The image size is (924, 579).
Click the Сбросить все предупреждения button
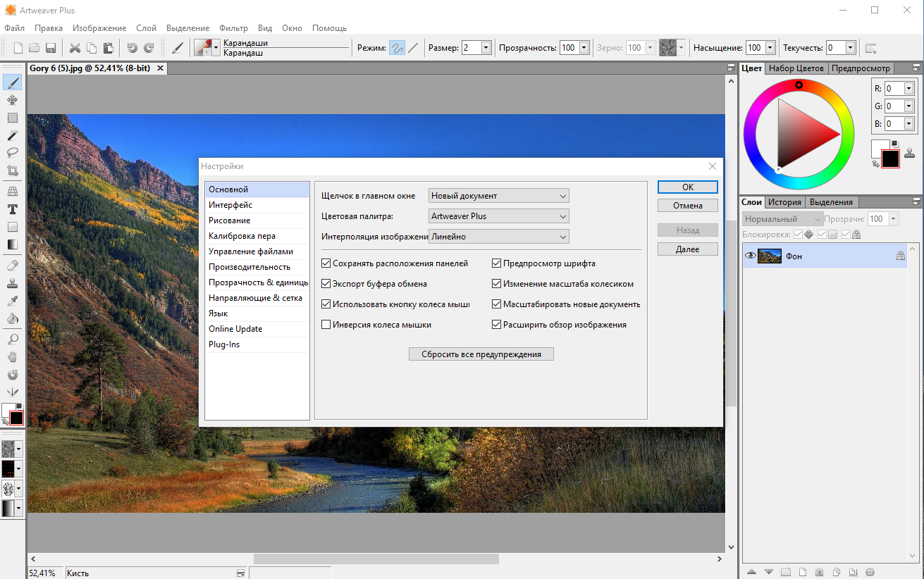pyautogui.click(x=481, y=354)
